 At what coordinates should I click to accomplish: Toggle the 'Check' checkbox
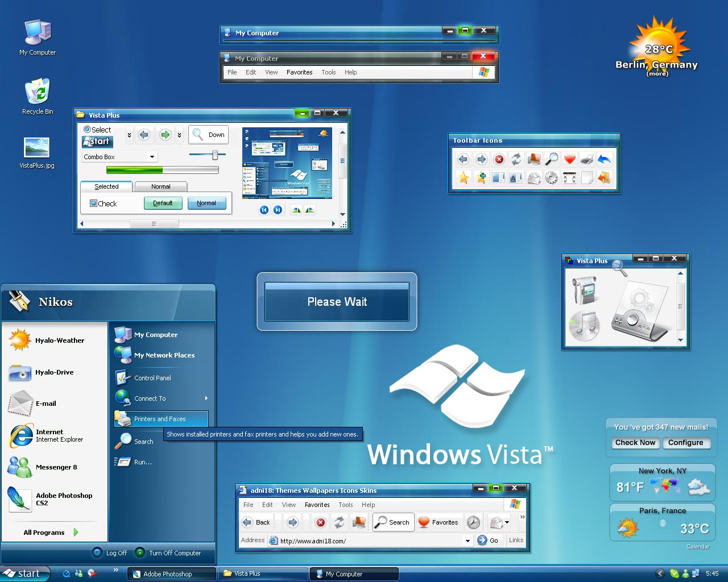tap(93, 203)
